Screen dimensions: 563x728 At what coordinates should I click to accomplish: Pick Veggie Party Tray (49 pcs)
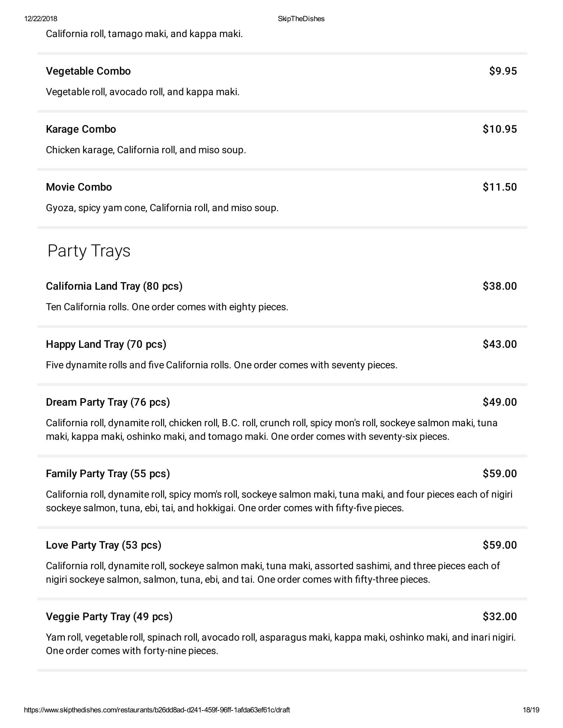(109, 616)
